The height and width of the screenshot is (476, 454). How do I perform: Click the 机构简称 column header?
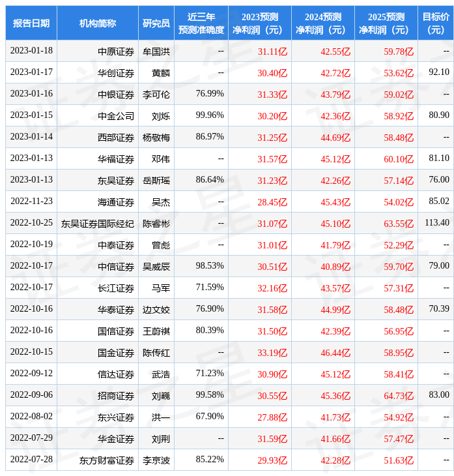(x=97, y=23)
